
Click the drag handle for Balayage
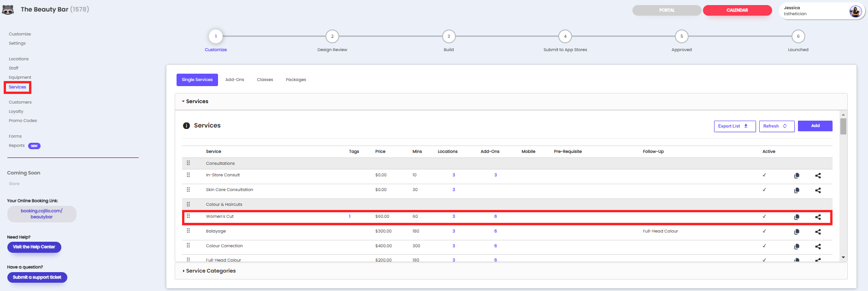point(188,231)
